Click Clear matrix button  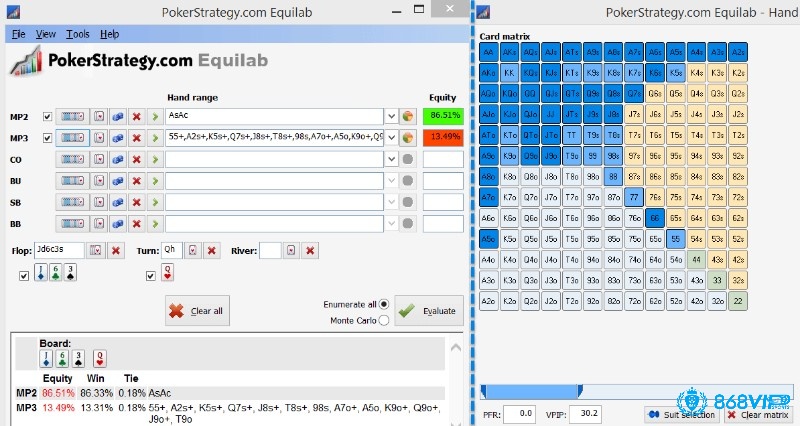pos(760,415)
